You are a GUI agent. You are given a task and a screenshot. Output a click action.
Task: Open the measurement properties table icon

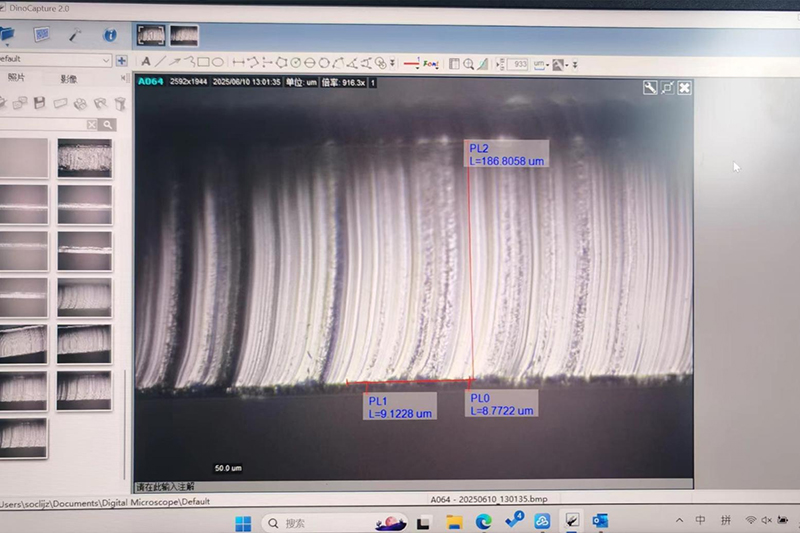pyautogui.click(x=454, y=64)
